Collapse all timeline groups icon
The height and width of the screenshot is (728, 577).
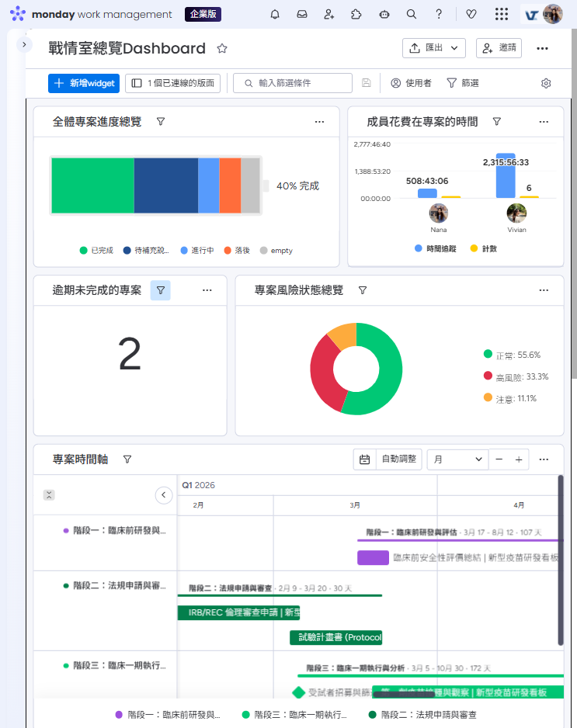click(49, 495)
